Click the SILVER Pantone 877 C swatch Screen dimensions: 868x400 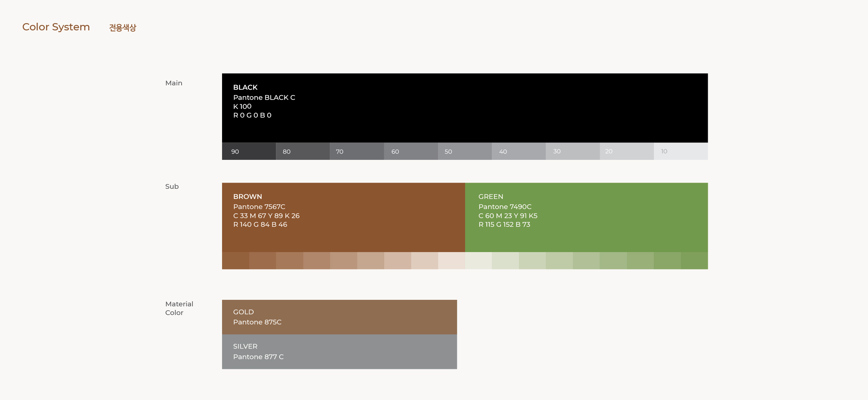click(339, 352)
